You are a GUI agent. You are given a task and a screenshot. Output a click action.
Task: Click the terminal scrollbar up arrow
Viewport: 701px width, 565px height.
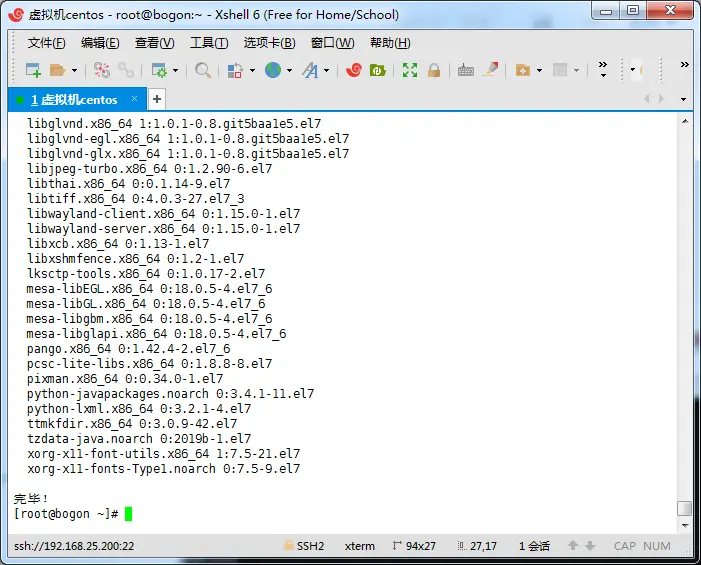click(685, 121)
